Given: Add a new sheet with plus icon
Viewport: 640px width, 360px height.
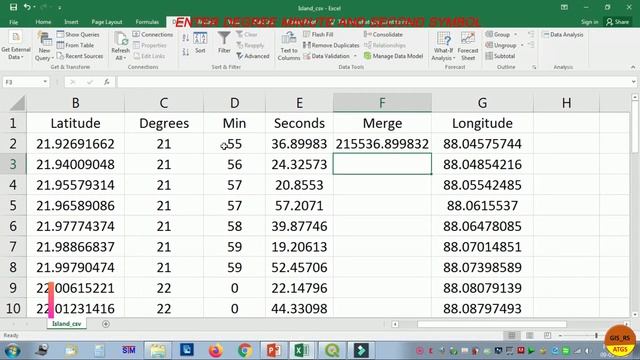Looking at the screenshot, I should pos(106,324).
